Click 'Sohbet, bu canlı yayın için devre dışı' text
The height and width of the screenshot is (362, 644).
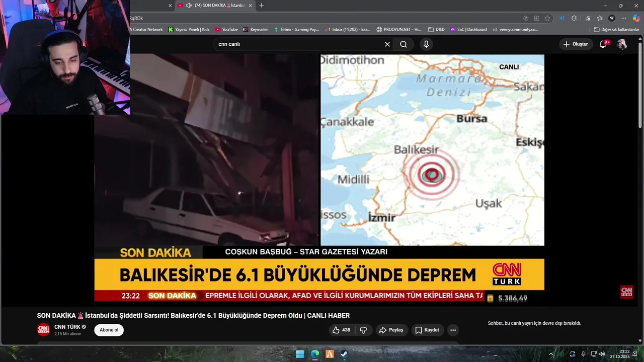(x=534, y=323)
